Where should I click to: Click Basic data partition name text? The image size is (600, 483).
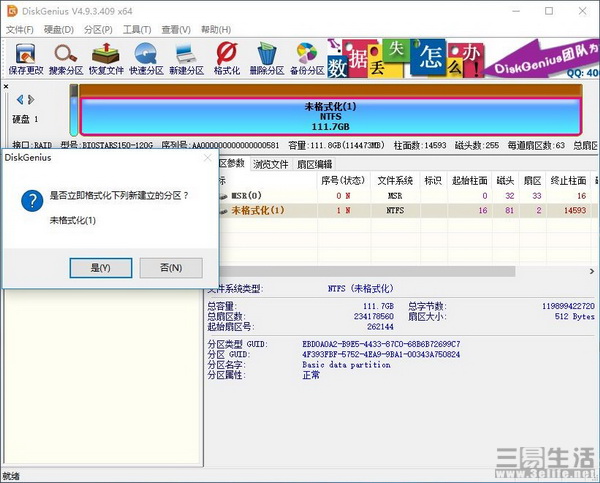pyautogui.click(x=346, y=365)
